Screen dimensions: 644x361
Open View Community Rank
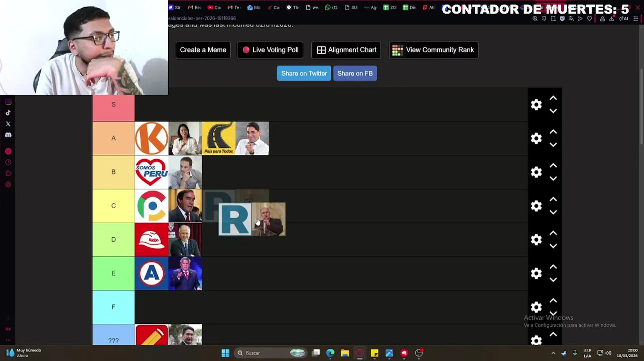click(x=434, y=50)
